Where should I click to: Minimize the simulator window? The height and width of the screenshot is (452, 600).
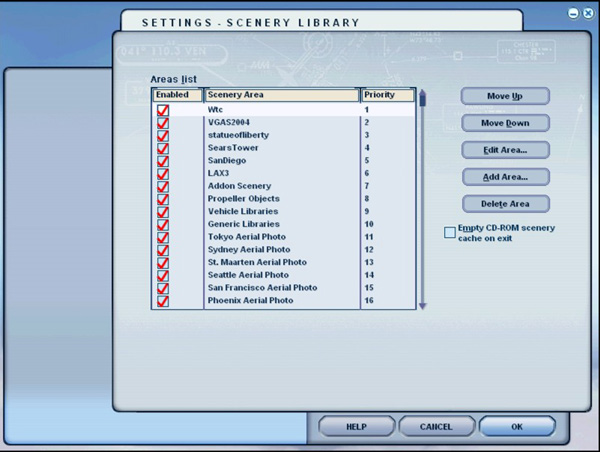click(x=573, y=13)
